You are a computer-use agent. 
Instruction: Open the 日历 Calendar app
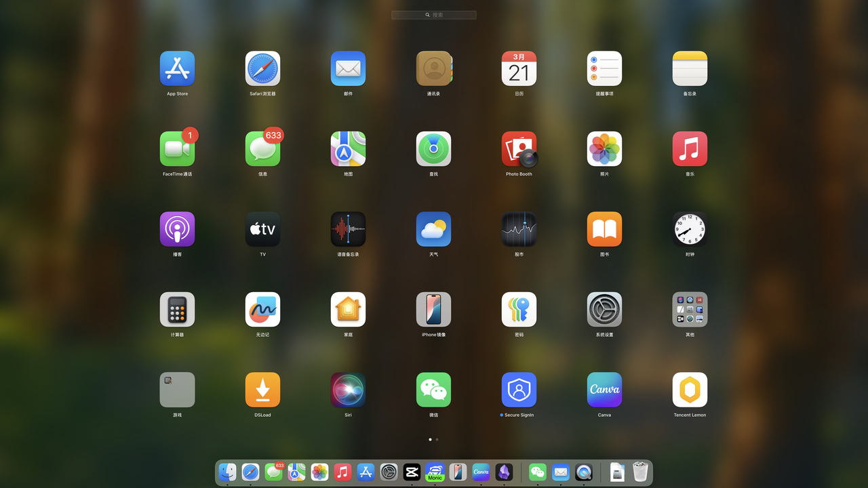click(519, 68)
